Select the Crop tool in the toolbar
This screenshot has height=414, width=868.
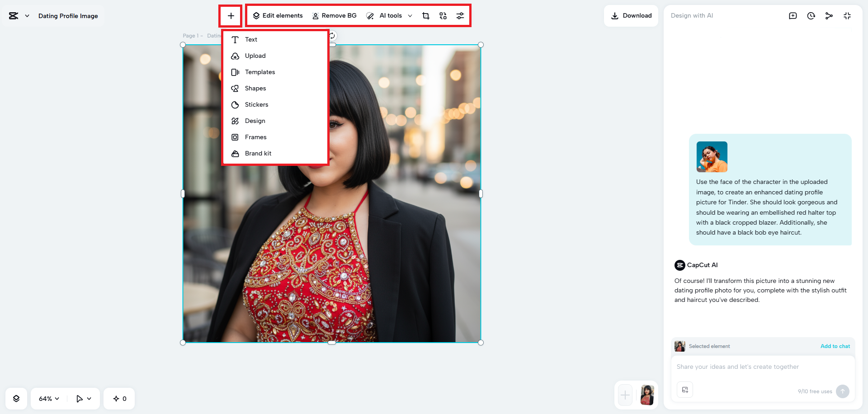(x=425, y=15)
